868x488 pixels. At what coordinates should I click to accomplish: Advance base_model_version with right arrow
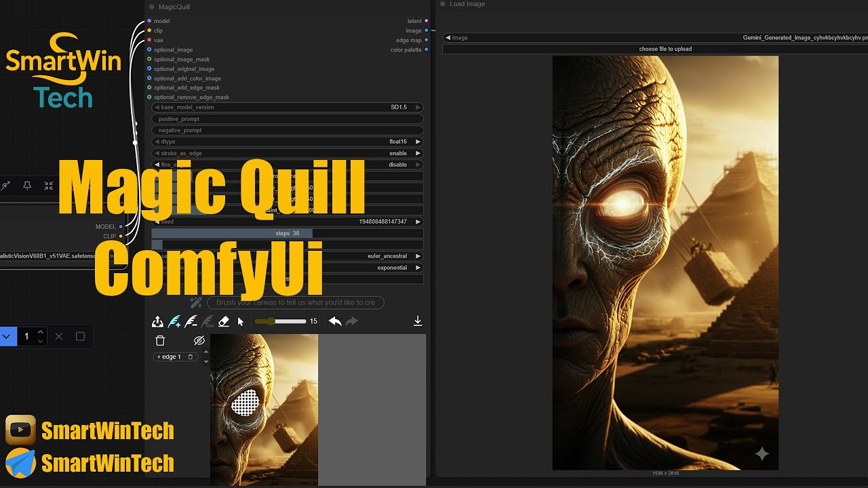coord(418,107)
